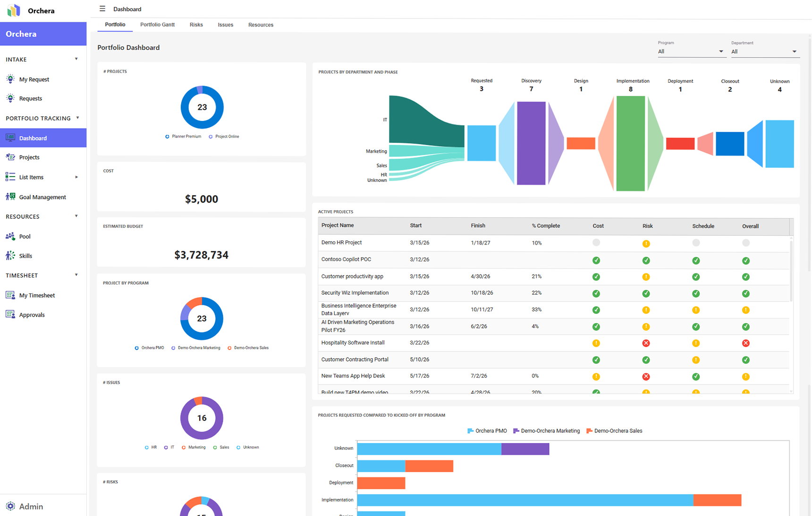Select the Dashboard monitor icon
The width and height of the screenshot is (812, 516).
[x=10, y=138]
